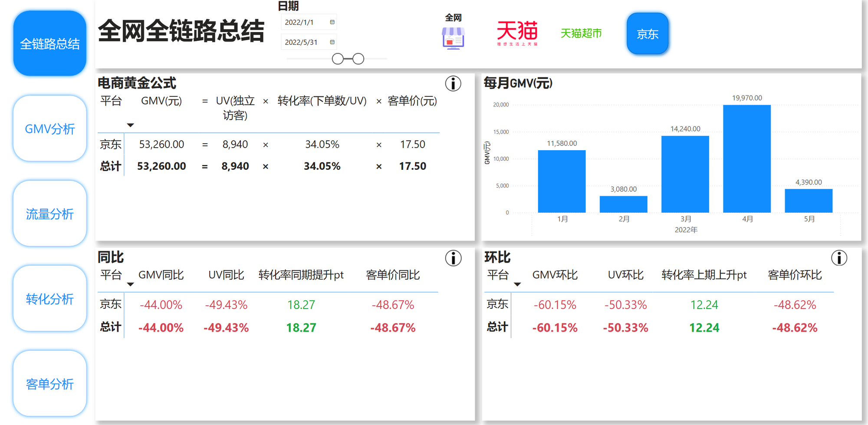Select 京东 row in 电商黄金公式 table
Viewport: 868px width, 425px height.
point(268,145)
